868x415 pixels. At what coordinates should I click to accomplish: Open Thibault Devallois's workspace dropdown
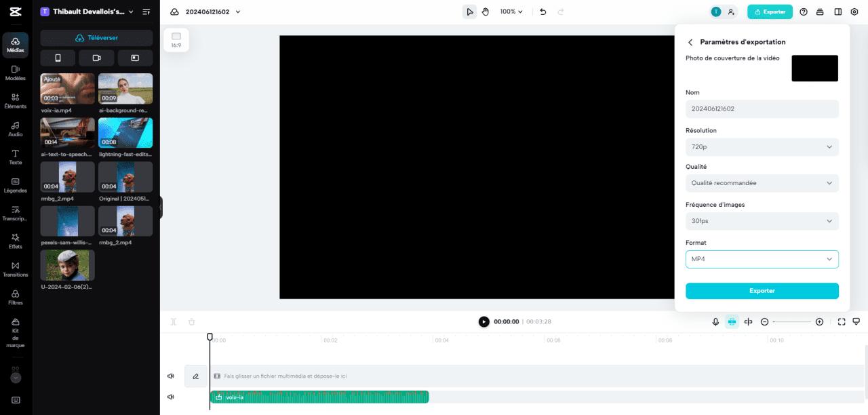87,12
